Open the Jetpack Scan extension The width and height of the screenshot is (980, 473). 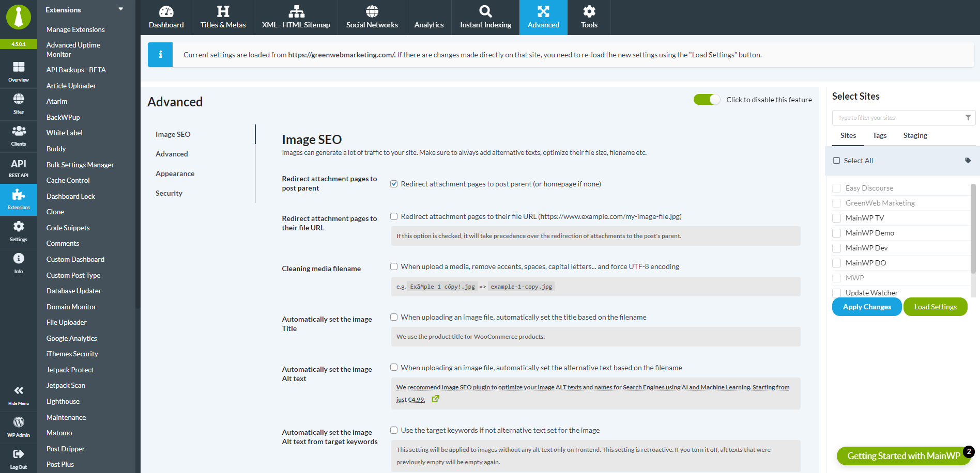pyautogui.click(x=66, y=385)
